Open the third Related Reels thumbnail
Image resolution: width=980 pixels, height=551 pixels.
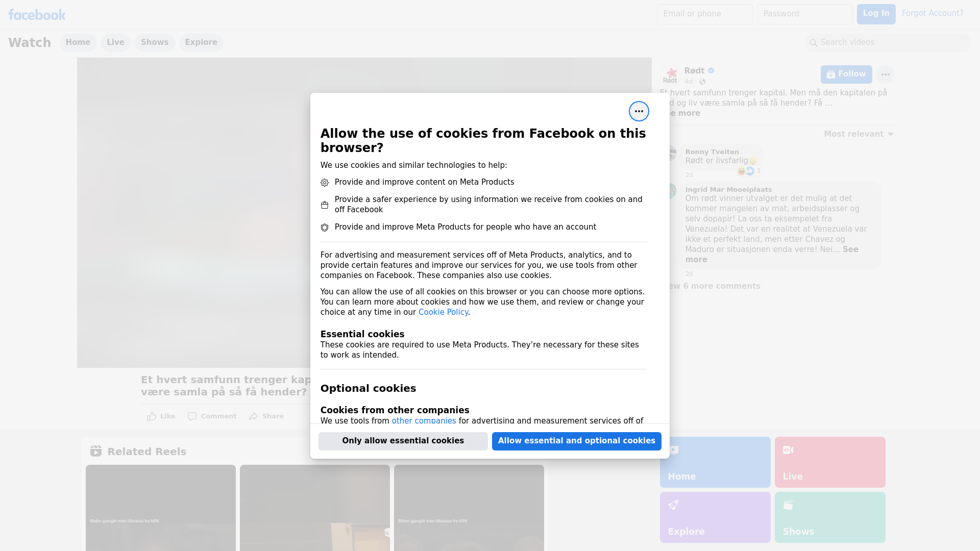point(469,508)
